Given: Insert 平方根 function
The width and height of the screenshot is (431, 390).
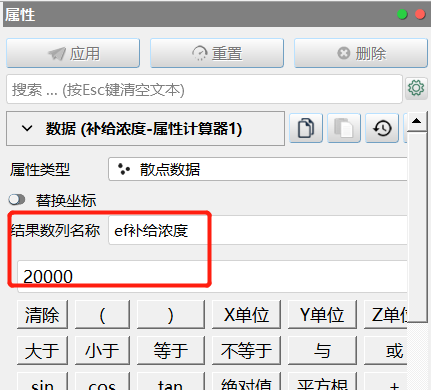Looking at the screenshot, I should (x=322, y=382).
